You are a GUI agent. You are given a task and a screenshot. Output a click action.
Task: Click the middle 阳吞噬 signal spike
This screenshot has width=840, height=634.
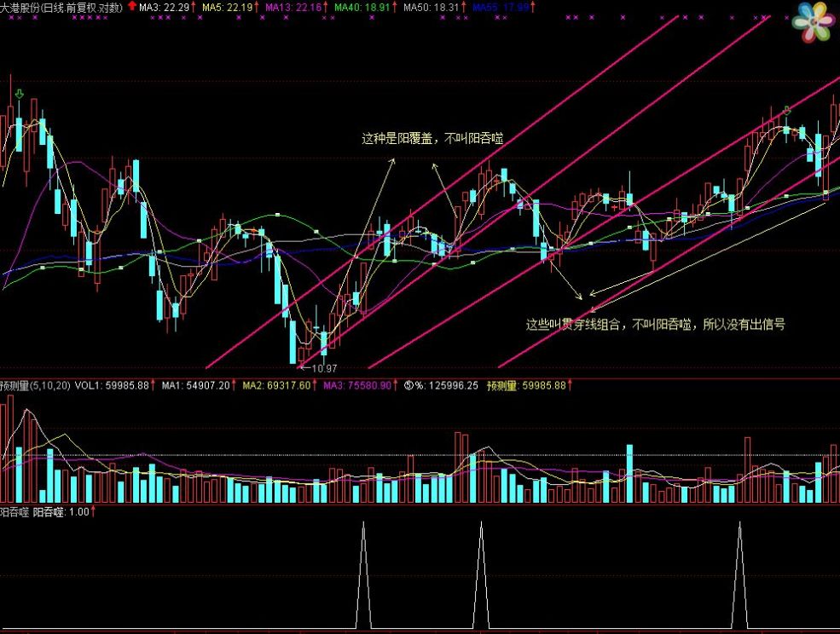click(x=481, y=574)
